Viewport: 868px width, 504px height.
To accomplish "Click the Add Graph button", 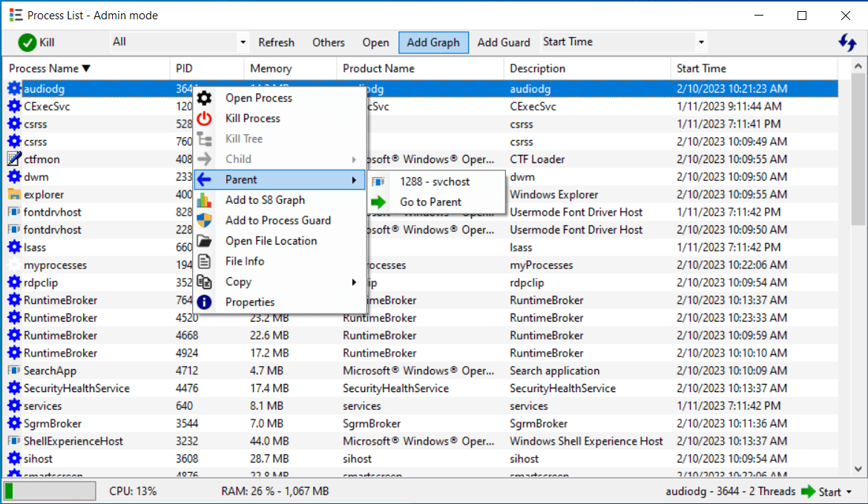I will (x=433, y=42).
